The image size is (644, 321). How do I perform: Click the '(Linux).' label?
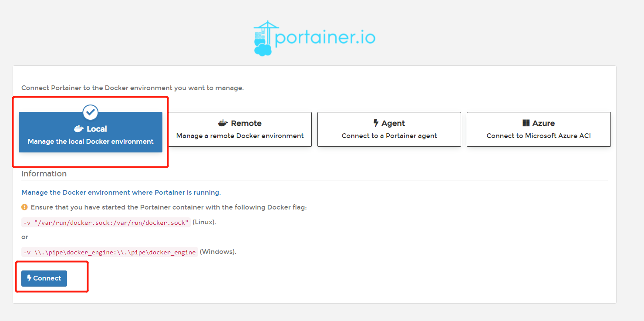(x=204, y=222)
